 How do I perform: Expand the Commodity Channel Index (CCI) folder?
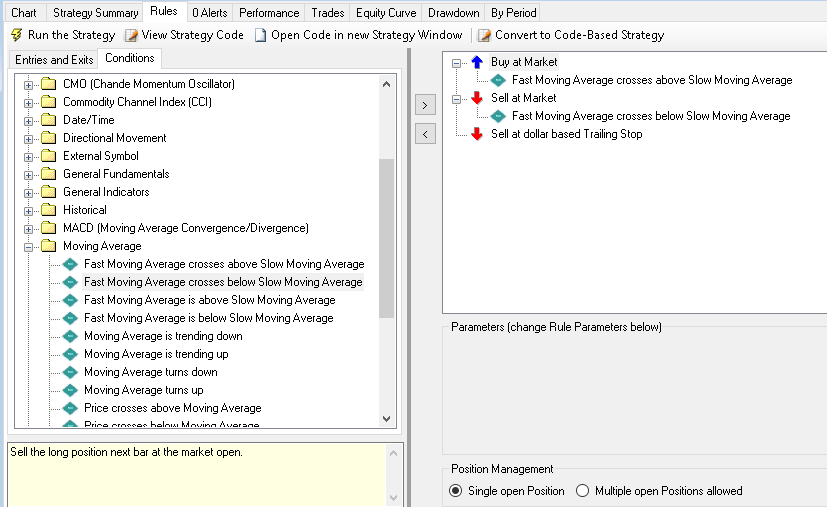pyautogui.click(x=29, y=102)
